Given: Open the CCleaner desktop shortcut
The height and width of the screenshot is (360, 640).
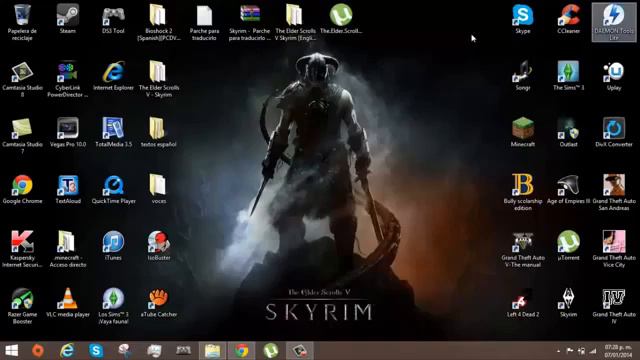Looking at the screenshot, I should (x=569, y=19).
